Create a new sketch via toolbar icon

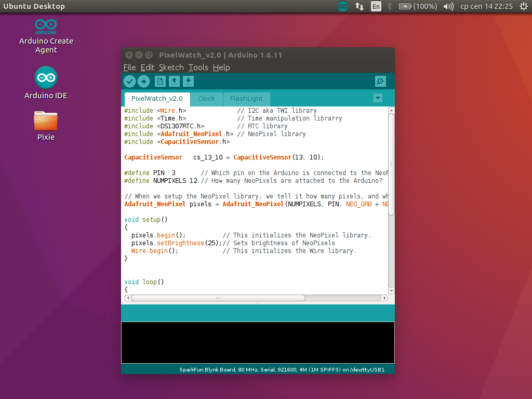[x=159, y=81]
